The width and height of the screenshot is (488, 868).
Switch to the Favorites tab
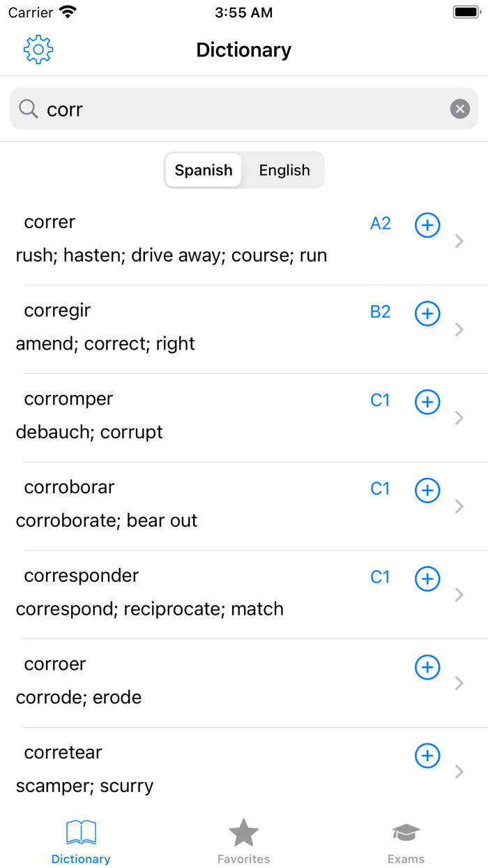pos(243,840)
